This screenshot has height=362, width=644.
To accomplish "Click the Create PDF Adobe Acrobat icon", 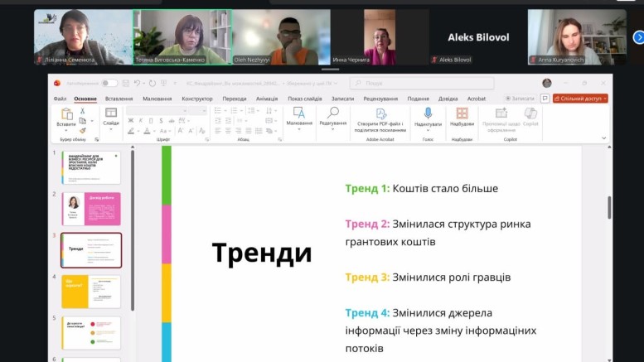I will pos(380,113).
